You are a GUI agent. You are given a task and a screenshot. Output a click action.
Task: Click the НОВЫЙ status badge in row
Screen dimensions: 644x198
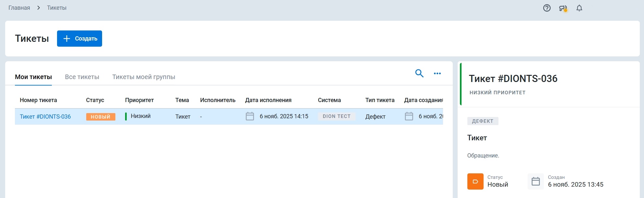coord(100,117)
